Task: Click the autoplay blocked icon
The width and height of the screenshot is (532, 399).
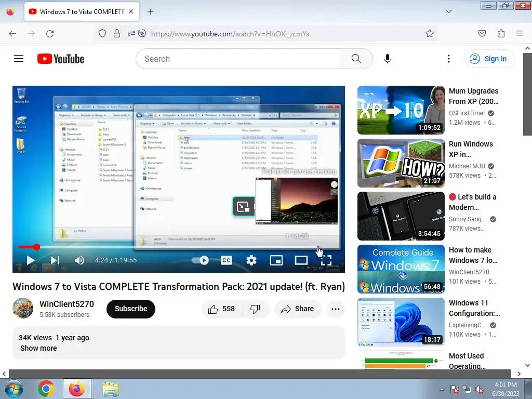Action: point(142,33)
